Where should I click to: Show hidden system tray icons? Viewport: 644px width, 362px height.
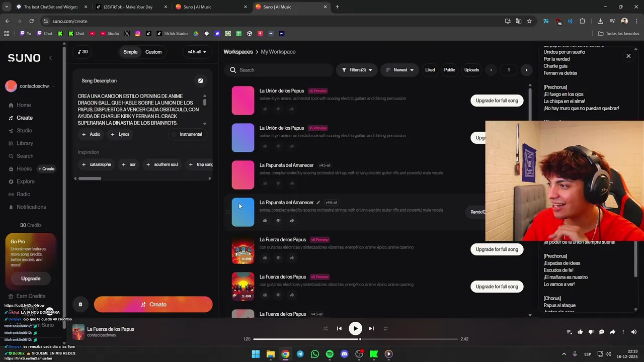point(563,354)
